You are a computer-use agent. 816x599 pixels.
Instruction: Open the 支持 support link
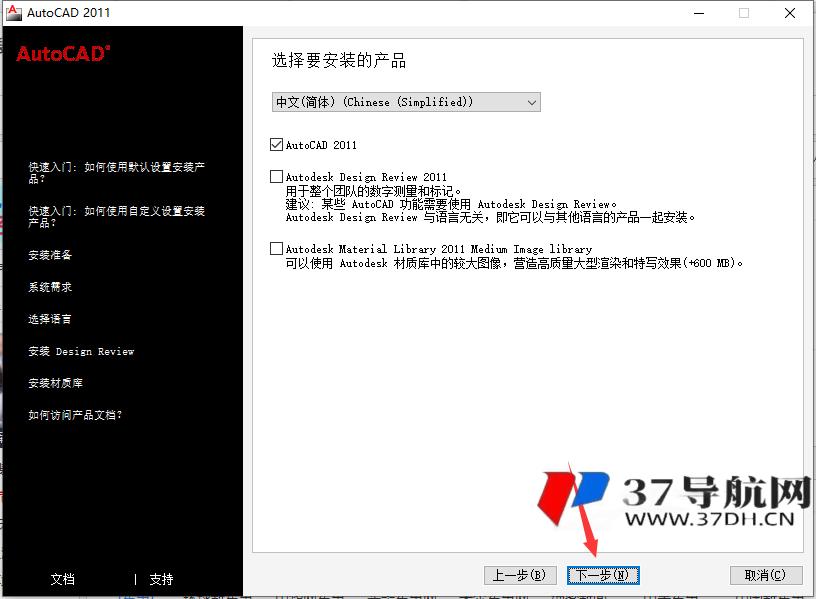coord(161,579)
